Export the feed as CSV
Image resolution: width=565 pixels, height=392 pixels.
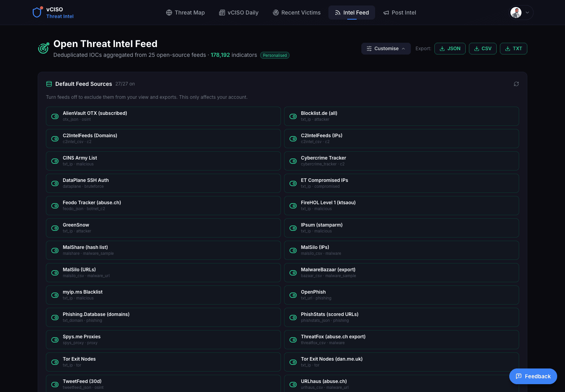(483, 49)
